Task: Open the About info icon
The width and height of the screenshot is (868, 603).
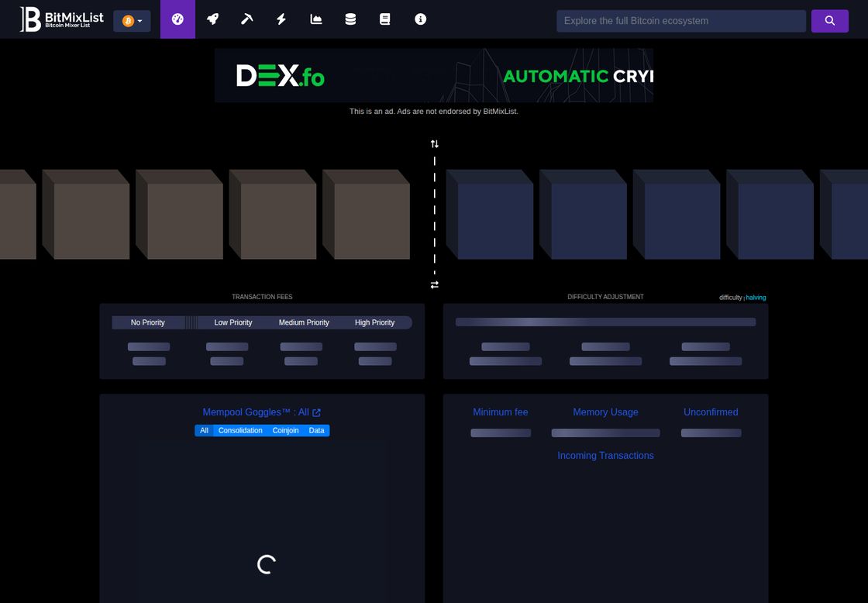Action: 421,19
